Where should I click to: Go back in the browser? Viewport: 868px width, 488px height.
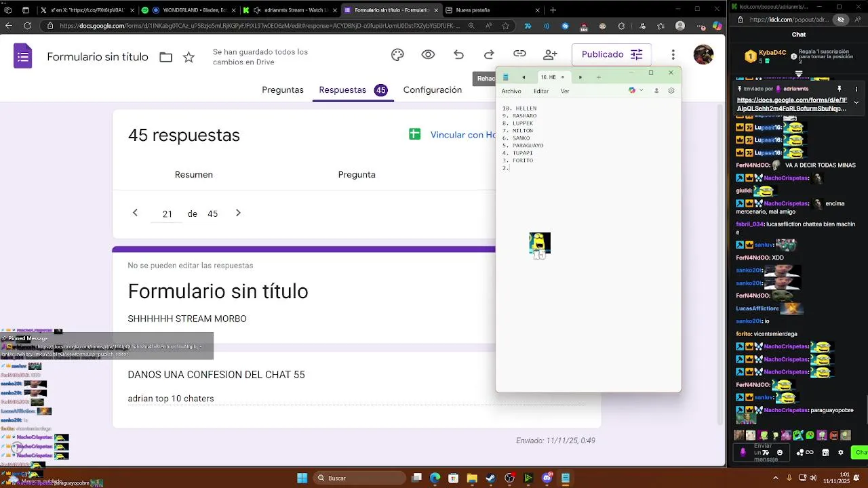(x=9, y=26)
